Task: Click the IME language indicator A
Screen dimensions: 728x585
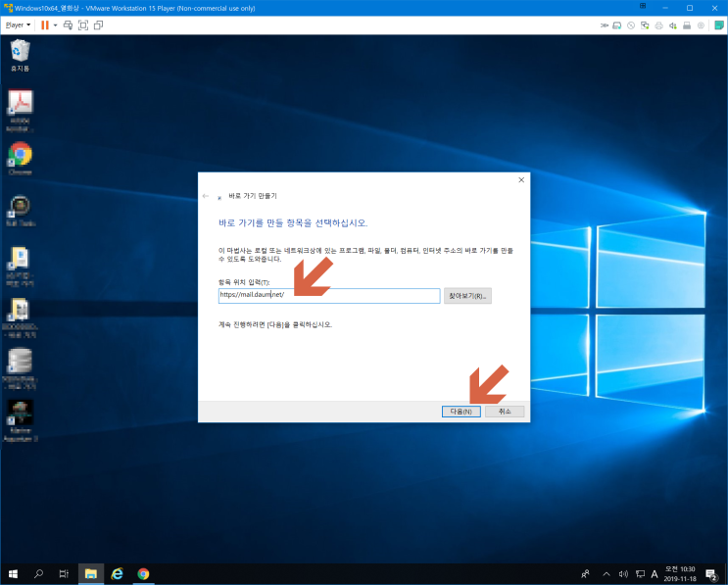Action: click(x=655, y=574)
